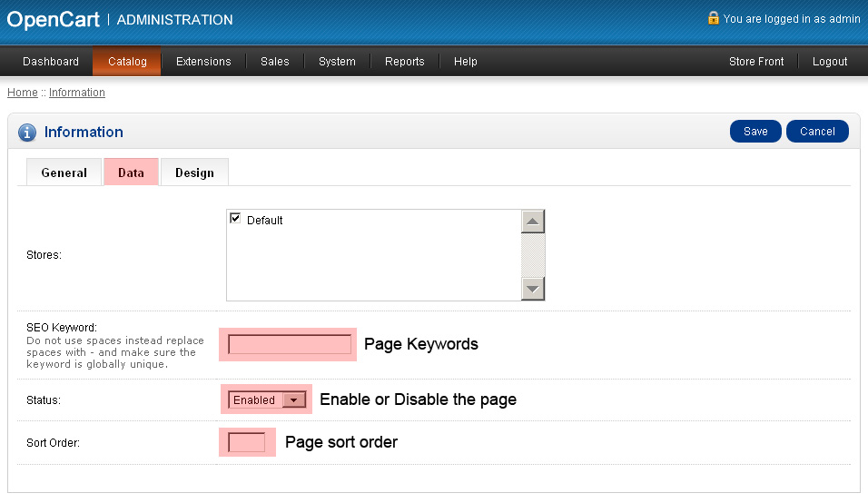Switch to the Design tab

point(194,173)
